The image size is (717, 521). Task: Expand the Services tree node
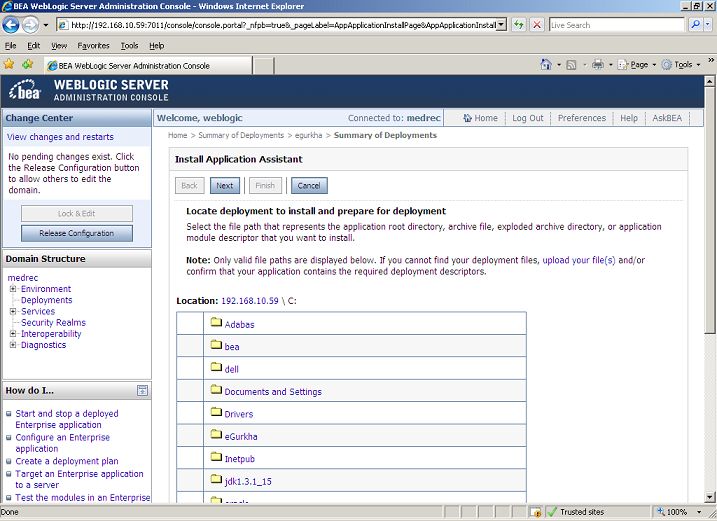click(x=13, y=311)
